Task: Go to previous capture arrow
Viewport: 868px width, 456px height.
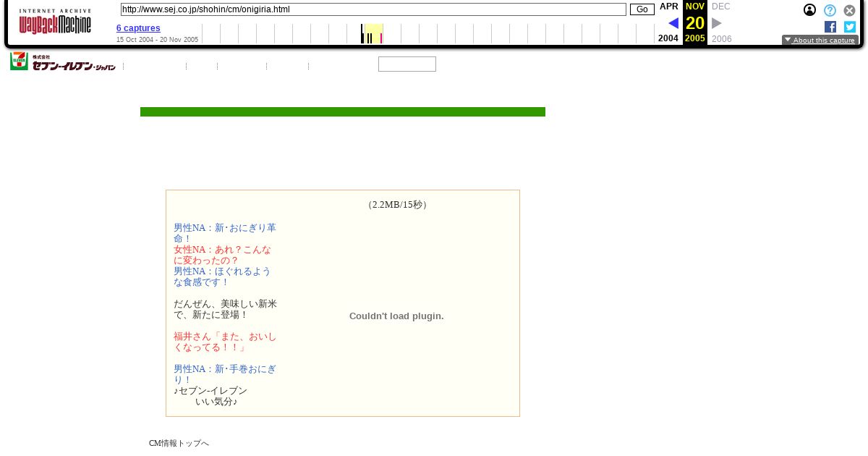Action: point(673,23)
